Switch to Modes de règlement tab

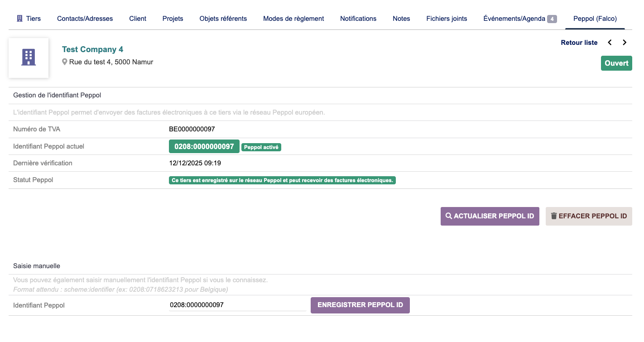293,19
